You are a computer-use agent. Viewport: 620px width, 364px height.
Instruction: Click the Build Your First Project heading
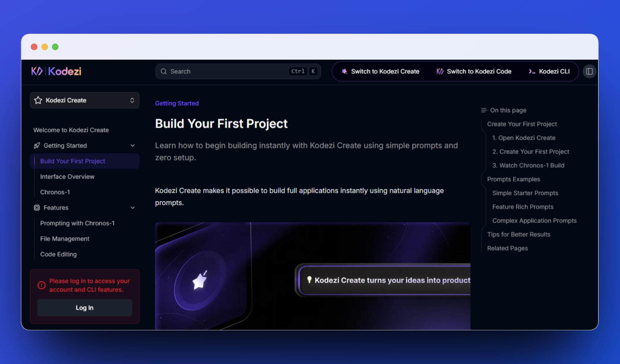coord(221,124)
